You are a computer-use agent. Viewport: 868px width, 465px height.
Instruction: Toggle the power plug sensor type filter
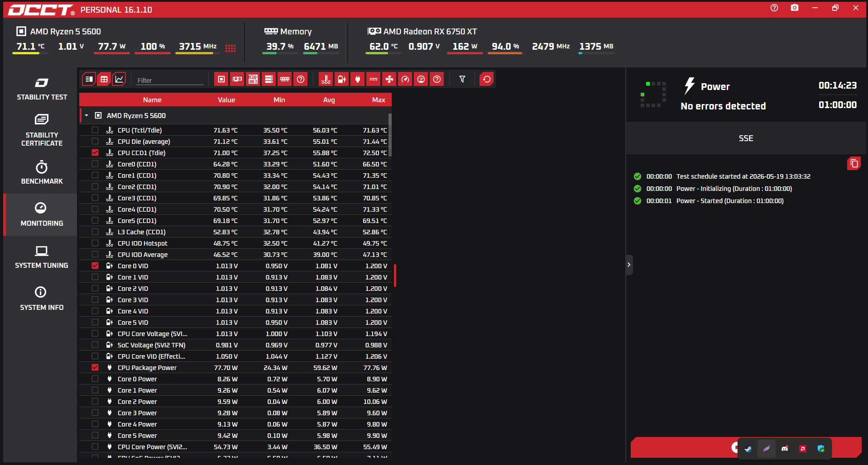[358, 79]
